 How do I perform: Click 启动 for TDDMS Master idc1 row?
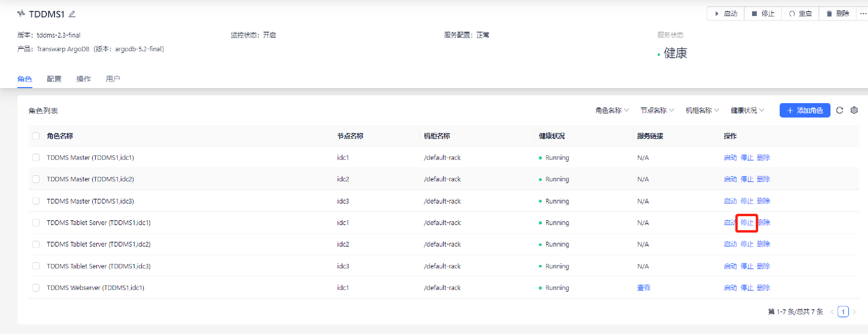pyautogui.click(x=730, y=157)
